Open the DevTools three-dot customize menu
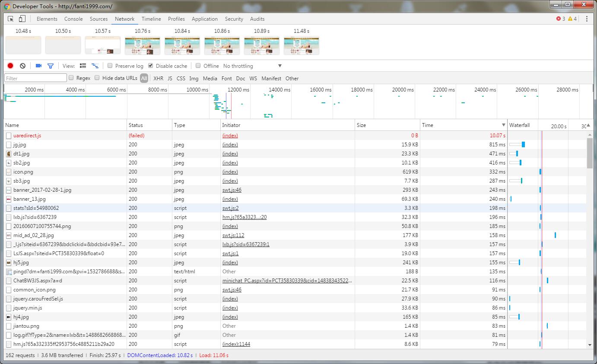Screen dimensions: 597x364 click(x=587, y=19)
